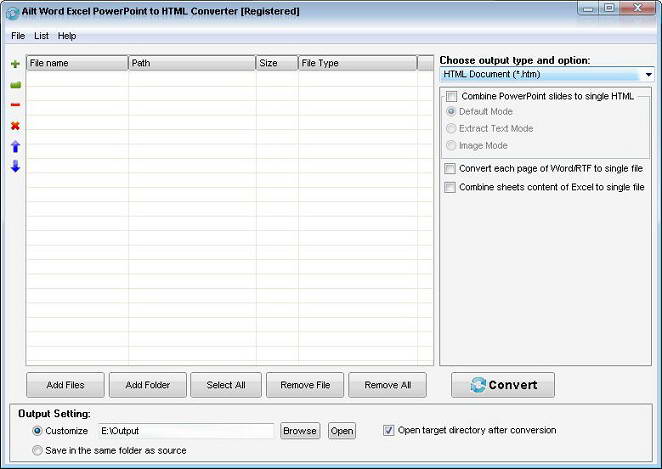Viewport: 662px width, 469px height.
Task: Click the Select All button
Action: 226,385
